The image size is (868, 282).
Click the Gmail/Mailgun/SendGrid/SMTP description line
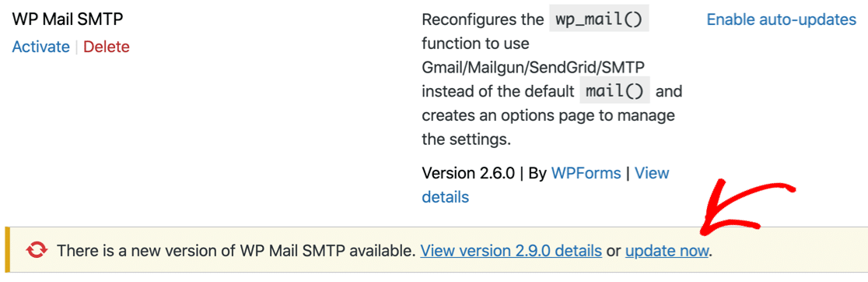pos(533,67)
